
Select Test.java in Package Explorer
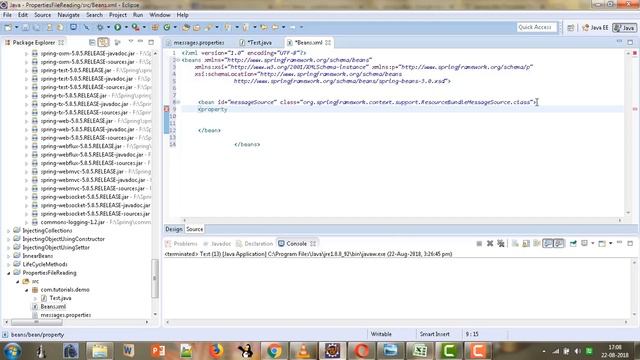coord(60,298)
